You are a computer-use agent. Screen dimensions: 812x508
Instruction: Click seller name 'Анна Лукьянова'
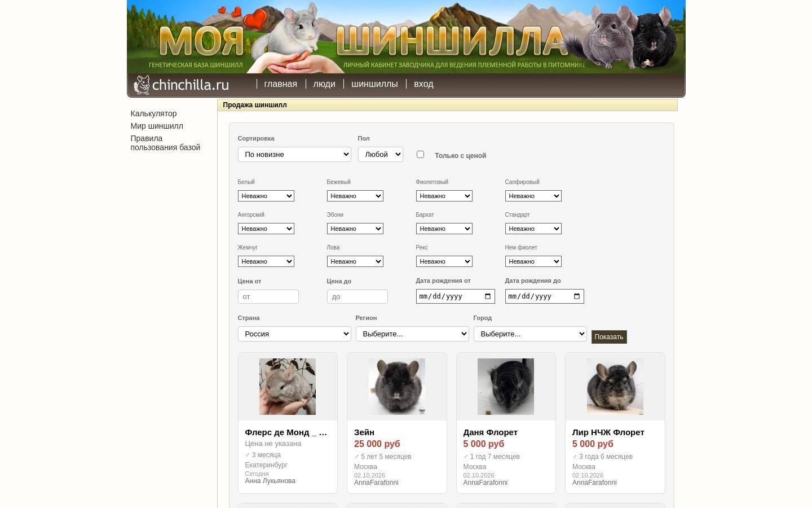pos(270,481)
